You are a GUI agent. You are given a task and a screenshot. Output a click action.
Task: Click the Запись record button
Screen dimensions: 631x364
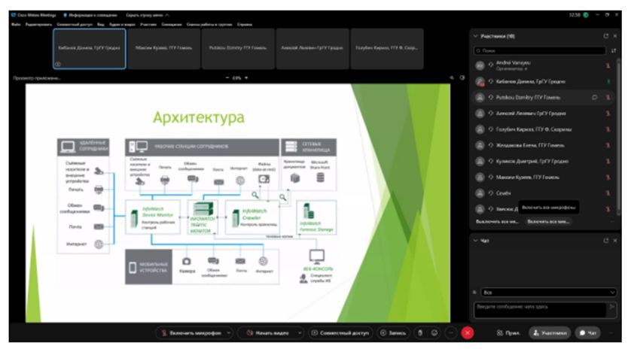click(392, 332)
